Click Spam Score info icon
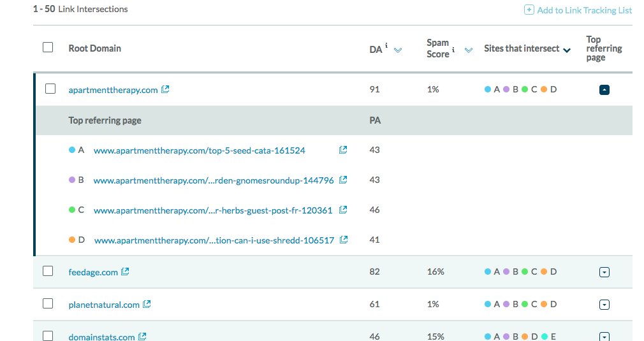644x341 pixels. 453,50
